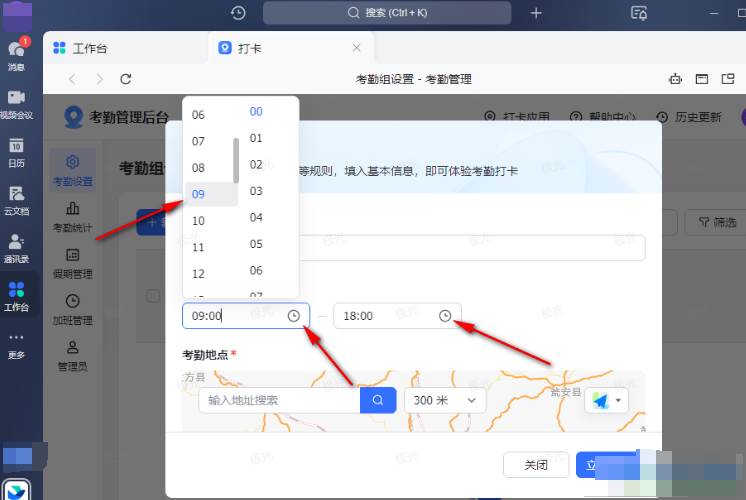Switch to the 工作台 tab

[80, 48]
